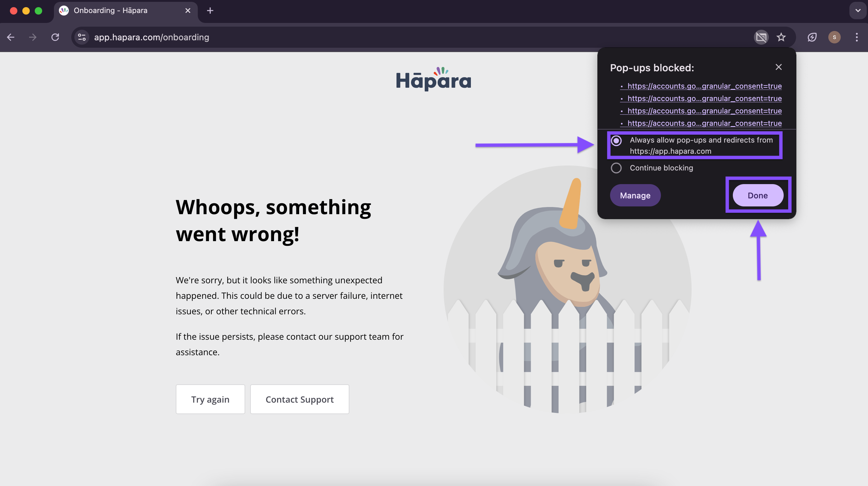Viewport: 868px width, 486px height.
Task: Open the Chrome three-dot menu
Action: 857,37
